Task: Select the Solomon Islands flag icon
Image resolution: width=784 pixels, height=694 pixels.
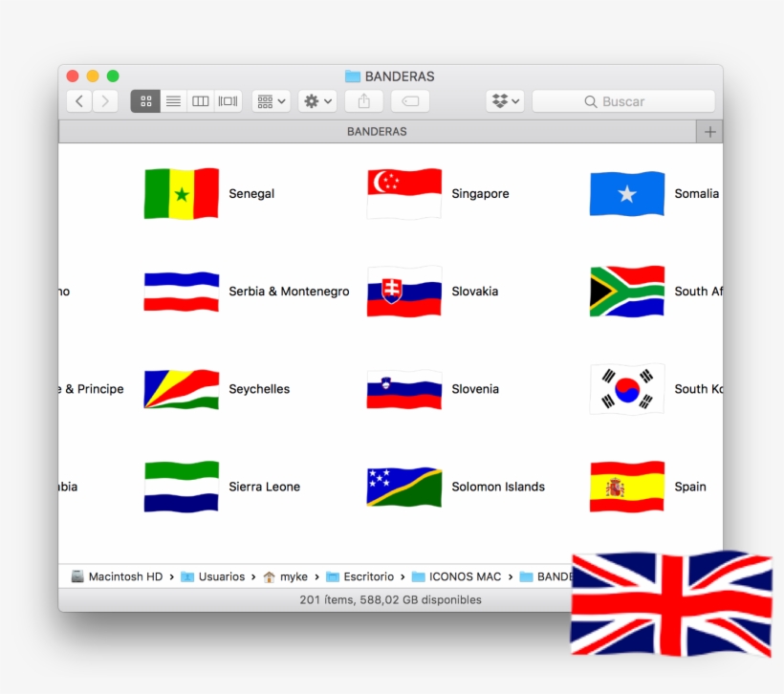Action: tap(404, 487)
